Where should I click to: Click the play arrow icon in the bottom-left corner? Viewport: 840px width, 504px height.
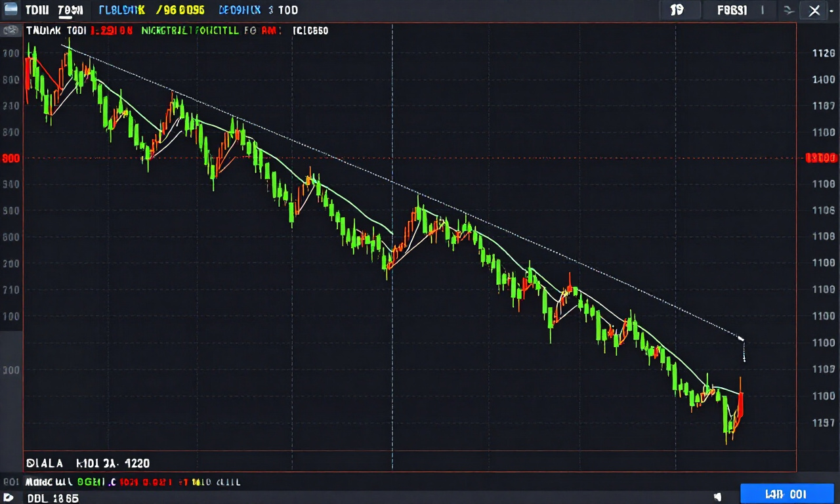click(9, 498)
